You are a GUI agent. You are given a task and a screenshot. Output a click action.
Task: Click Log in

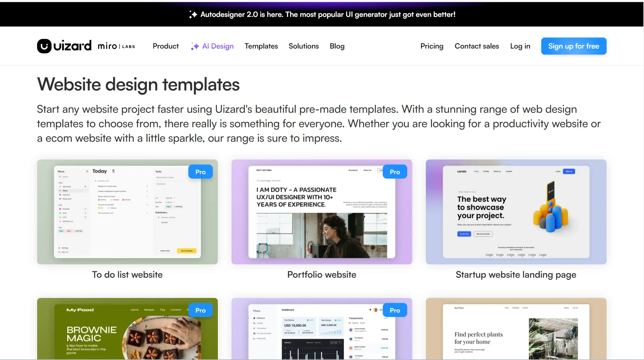click(520, 46)
